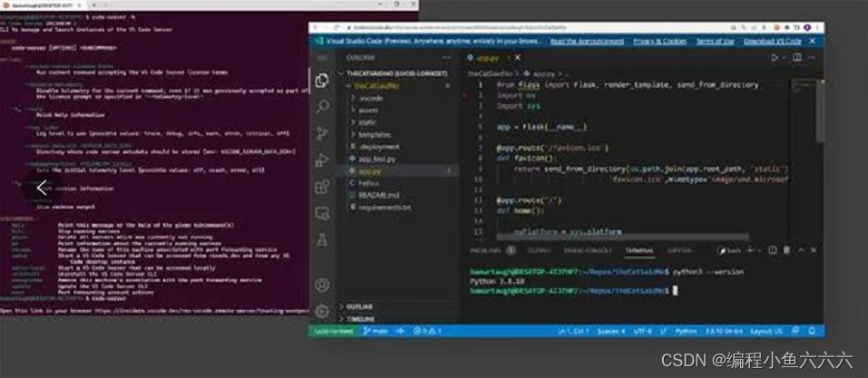Select app.py in the explorer tree

point(397,171)
